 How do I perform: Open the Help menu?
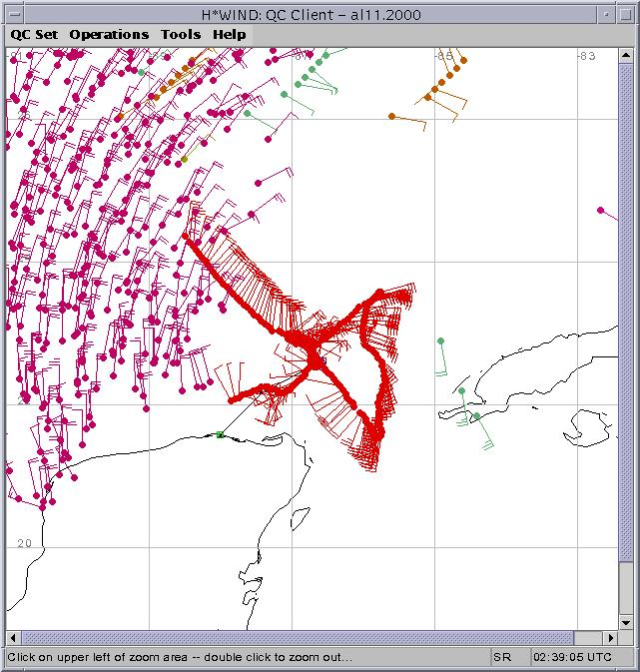[x=229, y=34]
